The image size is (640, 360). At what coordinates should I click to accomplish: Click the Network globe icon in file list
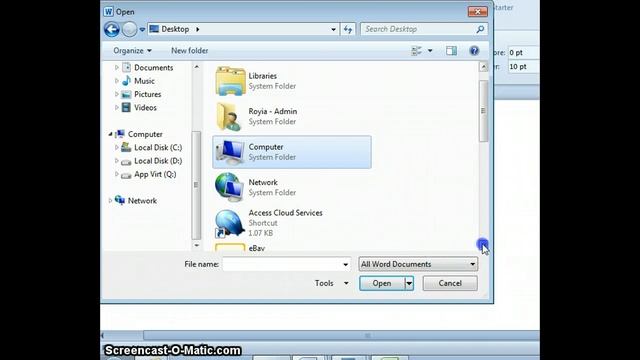pyautogui.click(x=229, y=187)
